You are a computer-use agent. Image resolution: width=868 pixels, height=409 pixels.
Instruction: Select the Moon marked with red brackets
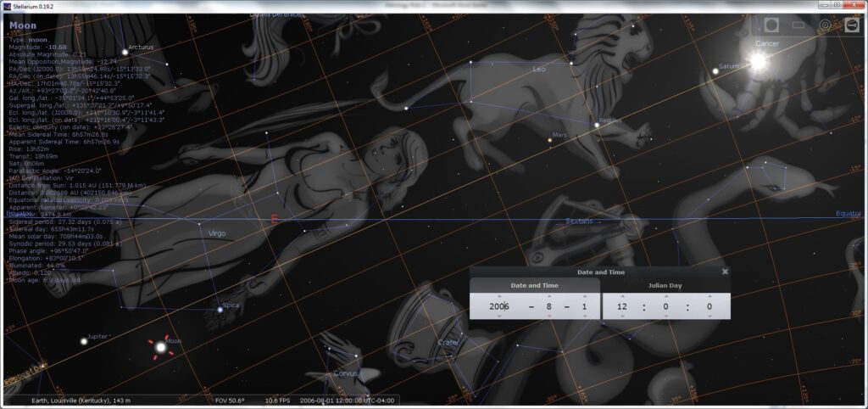tap(160, 348)
